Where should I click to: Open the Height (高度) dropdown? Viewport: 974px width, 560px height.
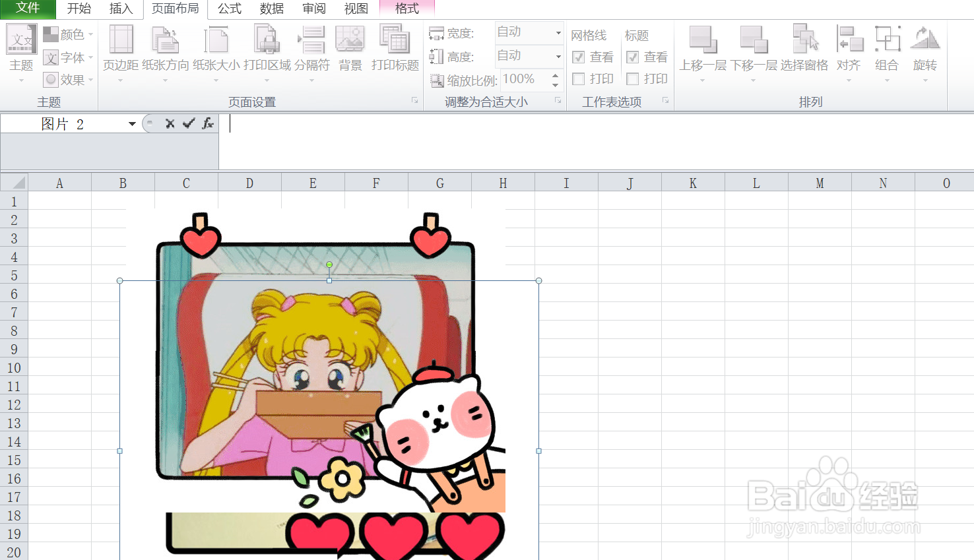(x=558, y=56)
